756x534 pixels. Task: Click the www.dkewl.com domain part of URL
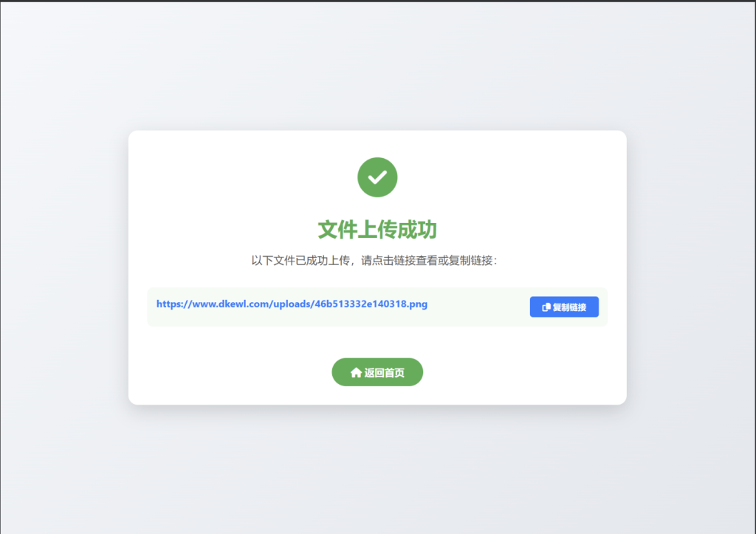pyautogui.click(x=230, y=304)
